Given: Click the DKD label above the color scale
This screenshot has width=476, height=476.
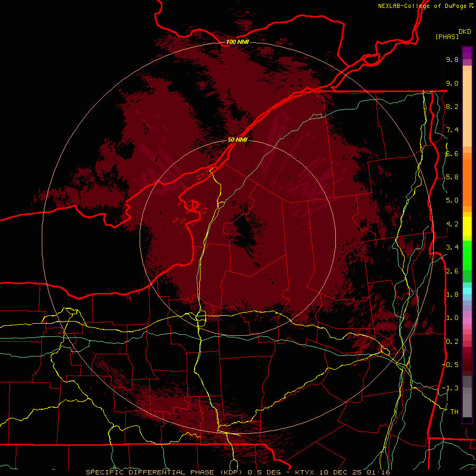Looking at the screenshot, I should [465, 32].
